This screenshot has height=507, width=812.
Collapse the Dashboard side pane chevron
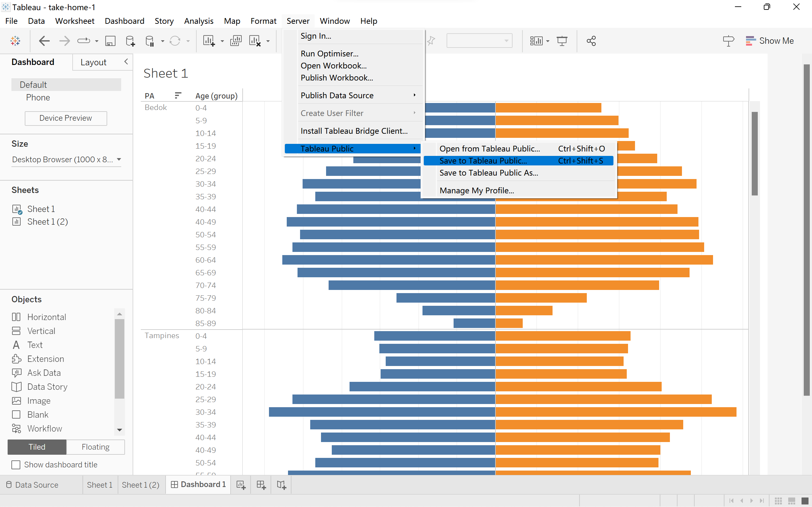(126, 61)
